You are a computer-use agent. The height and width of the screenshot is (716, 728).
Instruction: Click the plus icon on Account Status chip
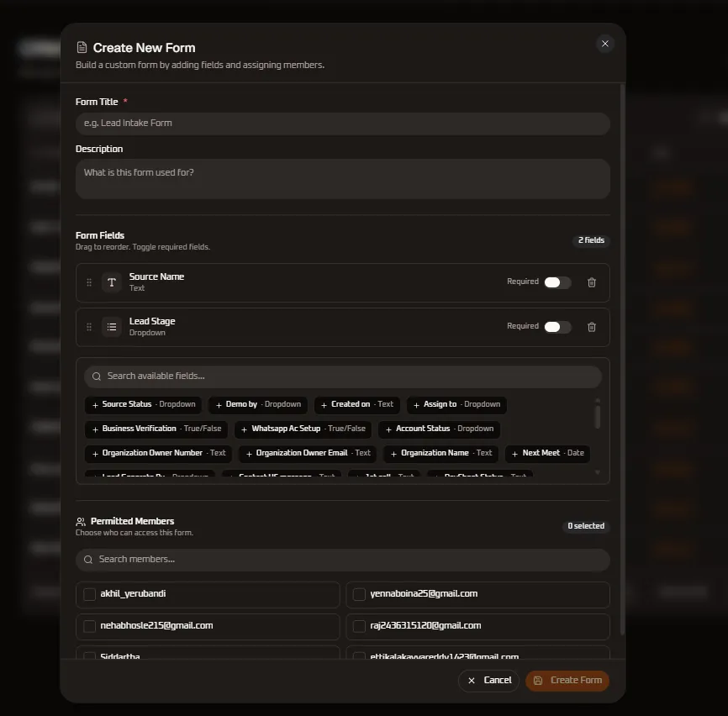point(388,429)
